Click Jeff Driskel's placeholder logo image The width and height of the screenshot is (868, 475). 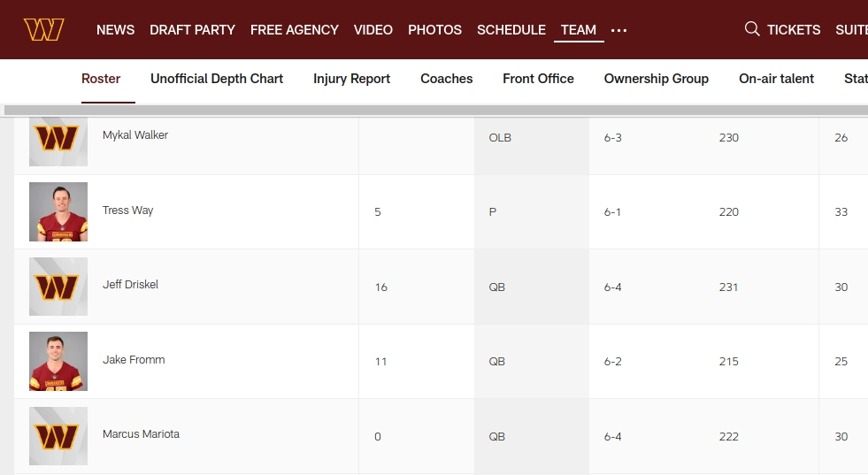[58, 287]
